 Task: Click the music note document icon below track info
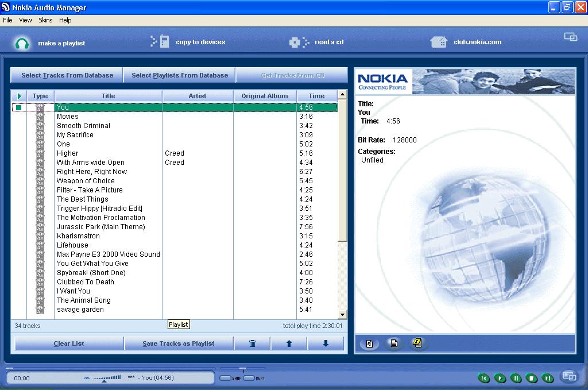[x=369, y=343]
